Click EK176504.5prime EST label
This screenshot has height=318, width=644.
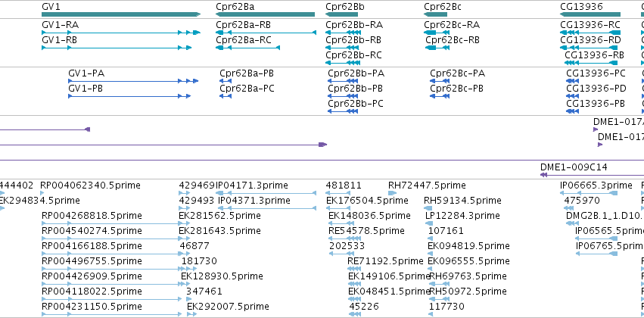[367, 201]
